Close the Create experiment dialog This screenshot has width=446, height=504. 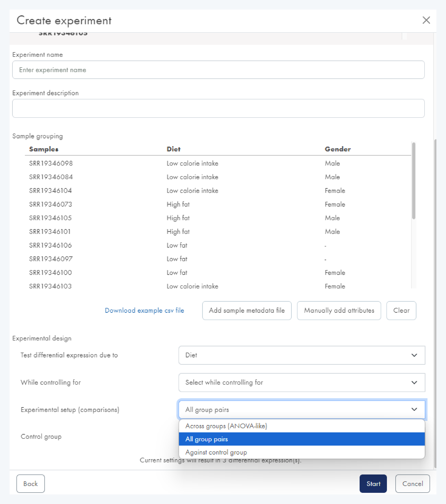pos(426,20)
